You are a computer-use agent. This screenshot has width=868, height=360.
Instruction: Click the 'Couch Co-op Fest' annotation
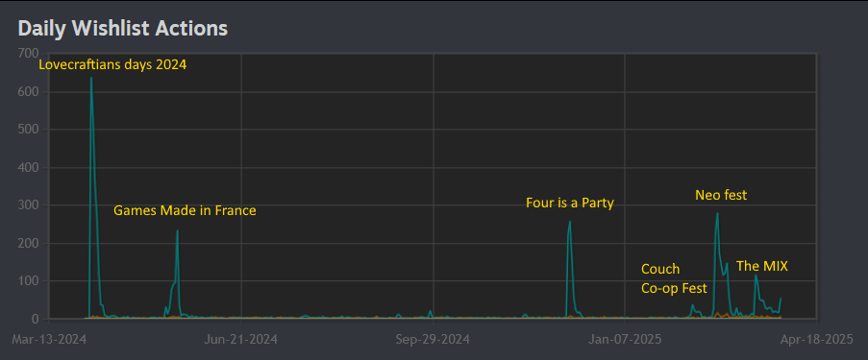coord(674,278)
